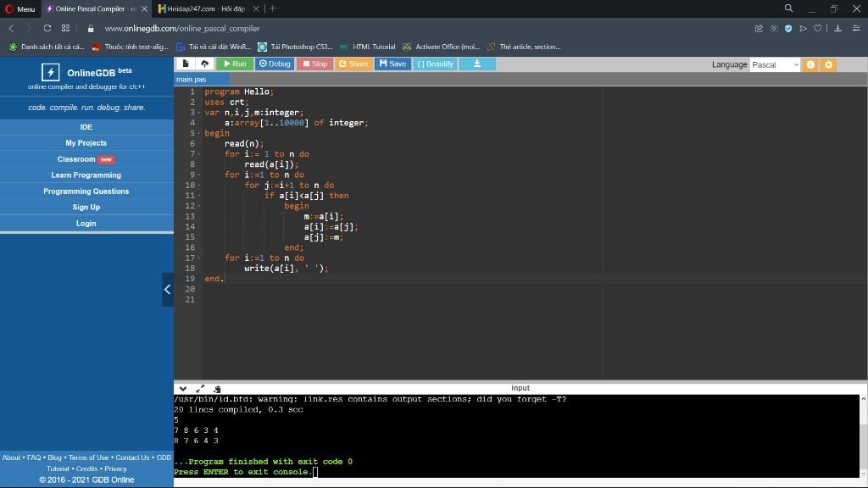This screenshot has height=488, width=868.
Task: Open the speed dial start page icon
Action: pos(66,28)
